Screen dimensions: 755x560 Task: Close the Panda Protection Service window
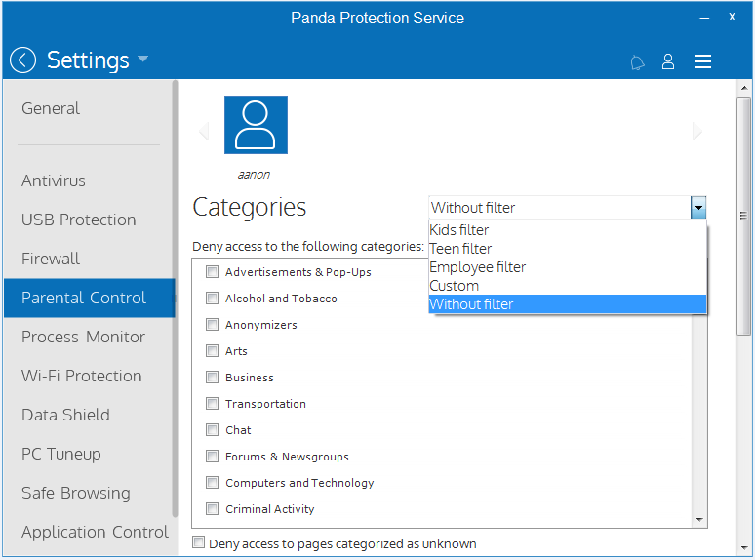[x=732, y=17]
